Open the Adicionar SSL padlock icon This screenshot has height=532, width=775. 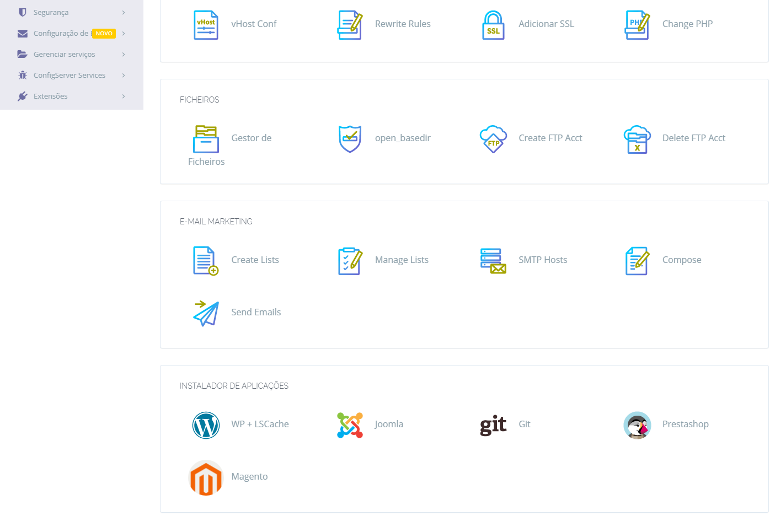[493, 25]
